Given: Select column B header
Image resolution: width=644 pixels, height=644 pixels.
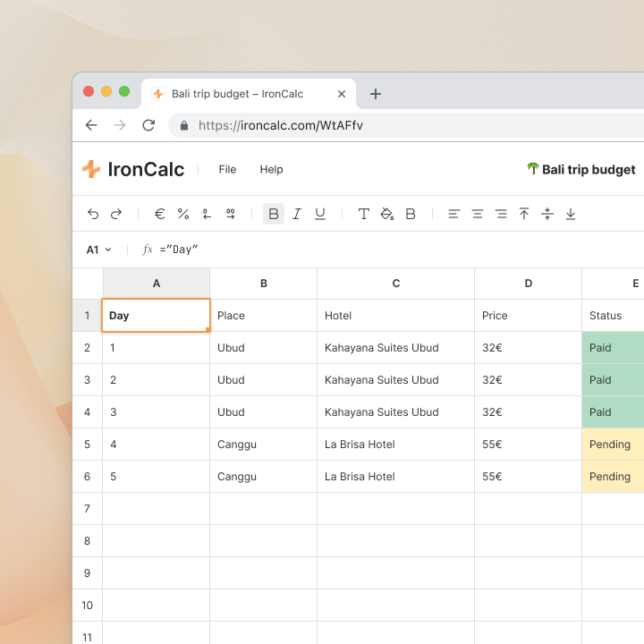Looking at the screenshot, I should click(264, 284).
